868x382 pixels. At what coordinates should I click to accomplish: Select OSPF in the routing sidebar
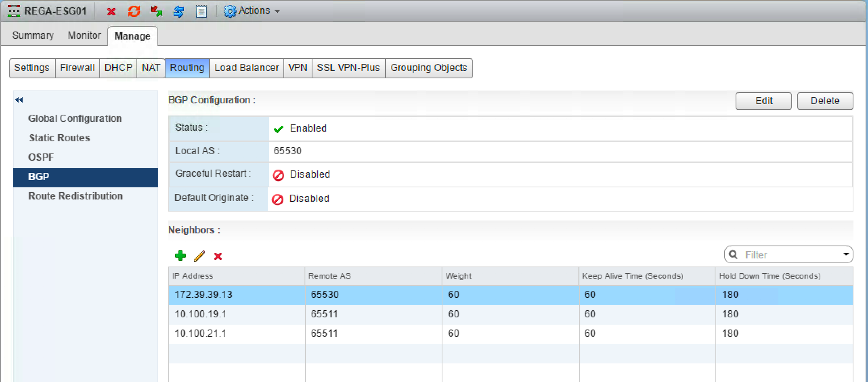pos(41,157)
